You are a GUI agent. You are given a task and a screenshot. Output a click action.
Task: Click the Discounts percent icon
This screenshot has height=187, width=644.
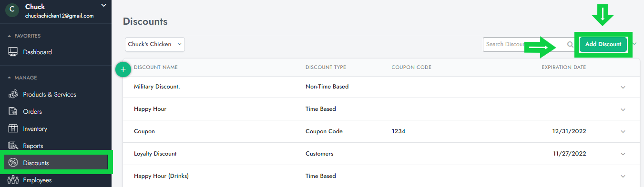(x=13, y=163)
